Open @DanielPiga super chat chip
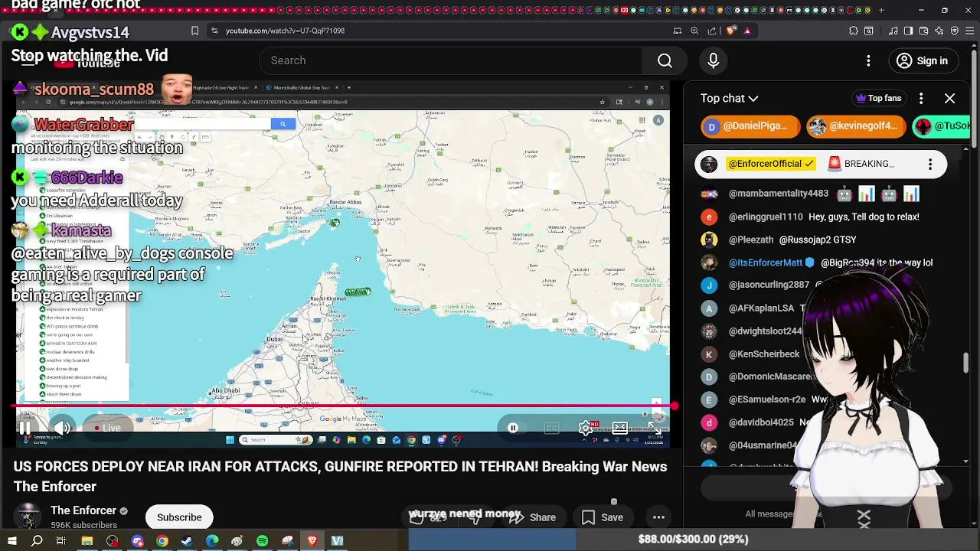 [x=750, y=126]
